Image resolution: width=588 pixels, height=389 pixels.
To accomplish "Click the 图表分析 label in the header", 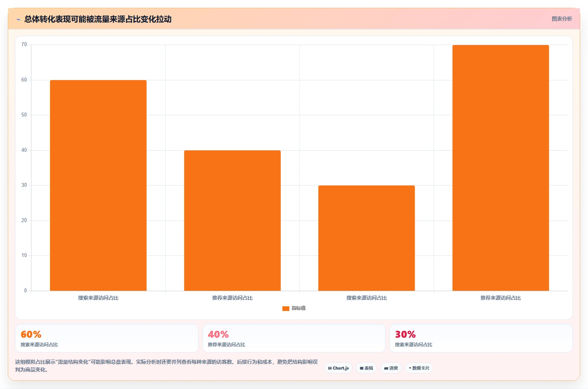I will click(x=562, y=19).
